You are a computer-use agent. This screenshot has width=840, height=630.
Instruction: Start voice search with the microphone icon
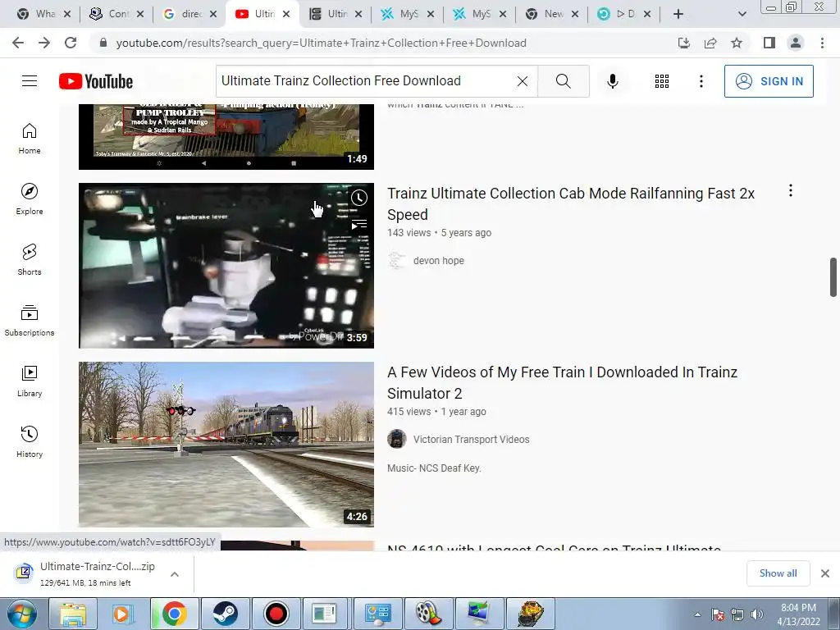pos(612,81)
